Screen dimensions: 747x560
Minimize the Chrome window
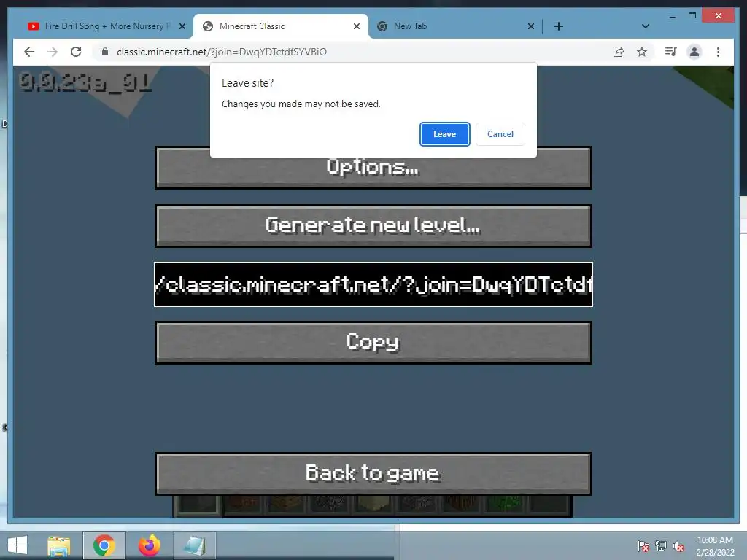[x=672, y=16]
